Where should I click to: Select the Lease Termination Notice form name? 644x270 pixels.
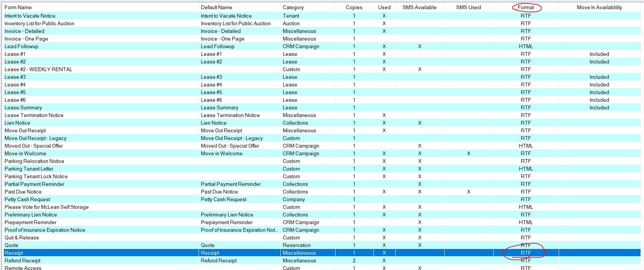(34, 115)
